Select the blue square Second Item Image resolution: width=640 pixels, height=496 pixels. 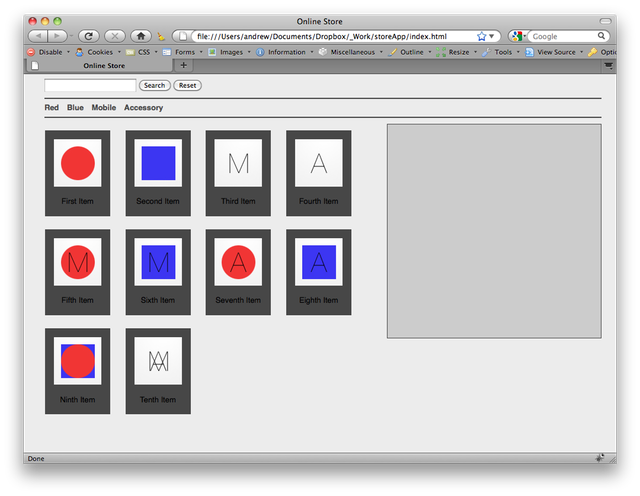158,163
